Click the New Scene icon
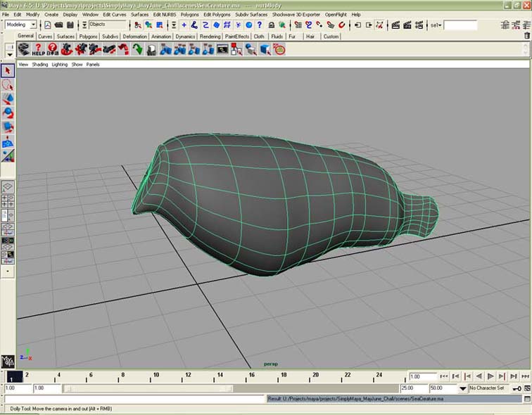The width and height of the screenshot is (532, 415). click(x=48, y=25)
